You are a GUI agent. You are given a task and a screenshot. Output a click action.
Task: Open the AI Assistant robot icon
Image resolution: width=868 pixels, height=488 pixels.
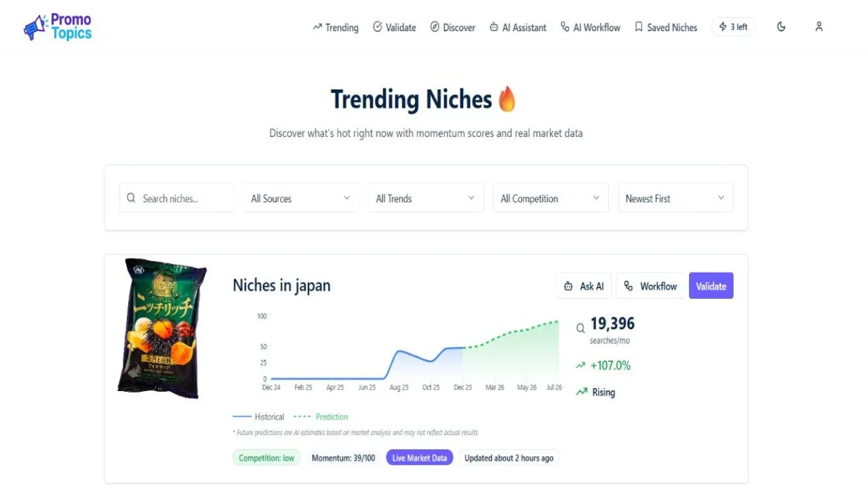click(494, 27)
